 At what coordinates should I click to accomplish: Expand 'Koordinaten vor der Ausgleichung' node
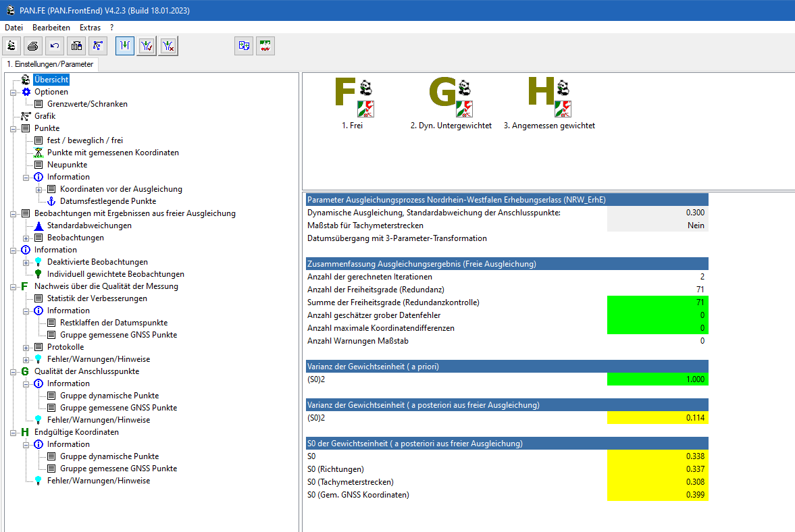point(39,189)
